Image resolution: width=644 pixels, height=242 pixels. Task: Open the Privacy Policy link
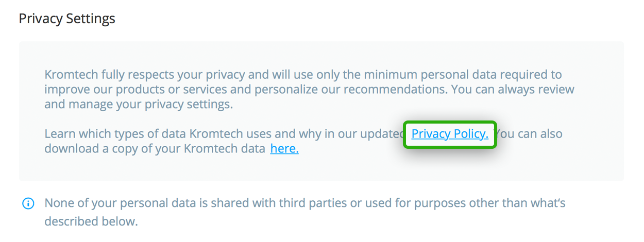(x=450, y=134)
